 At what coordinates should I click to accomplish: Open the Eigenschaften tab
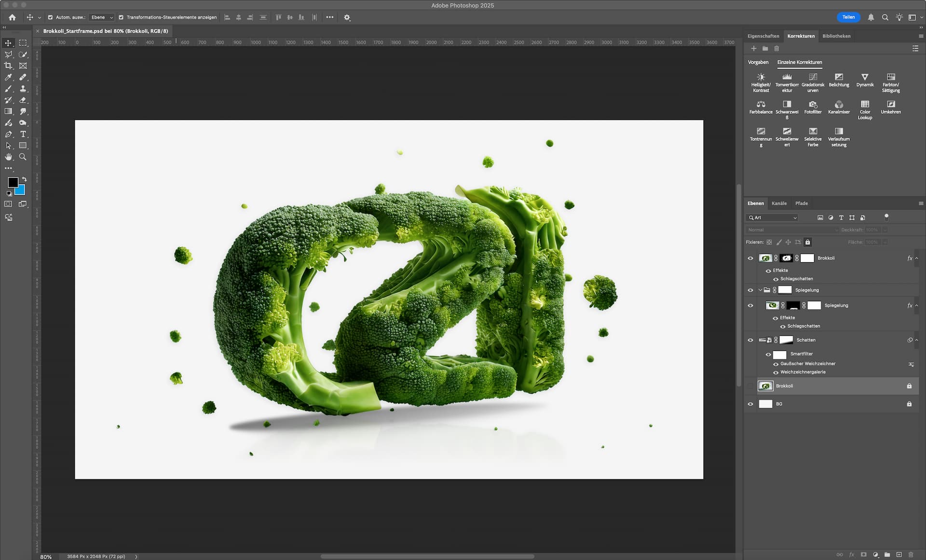pyautogui.click(x=763, y=36)
